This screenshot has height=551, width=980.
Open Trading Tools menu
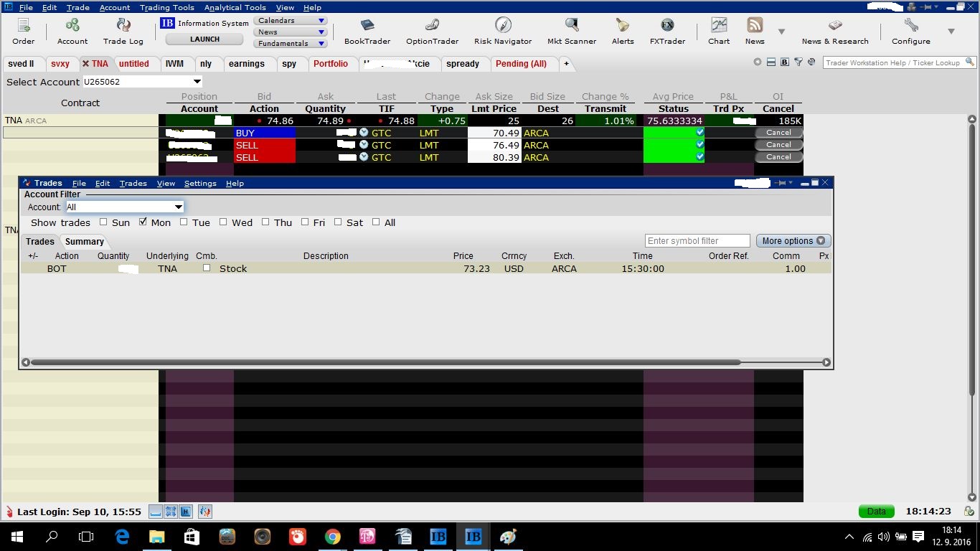click(167, 7)
